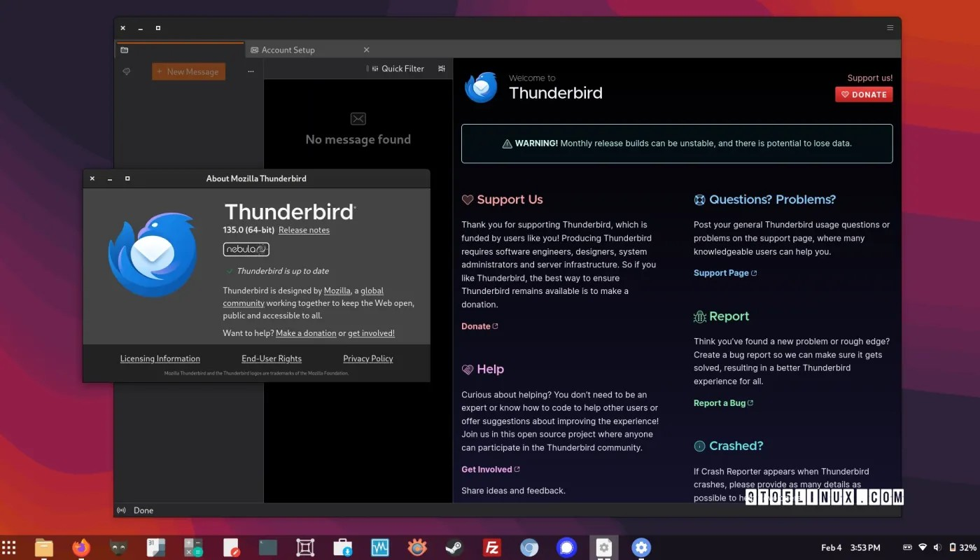Viewport: 980px width, 560px height.
Task: Click the heart-in-hands icon beside Help heading
Action: pos(467,369)
